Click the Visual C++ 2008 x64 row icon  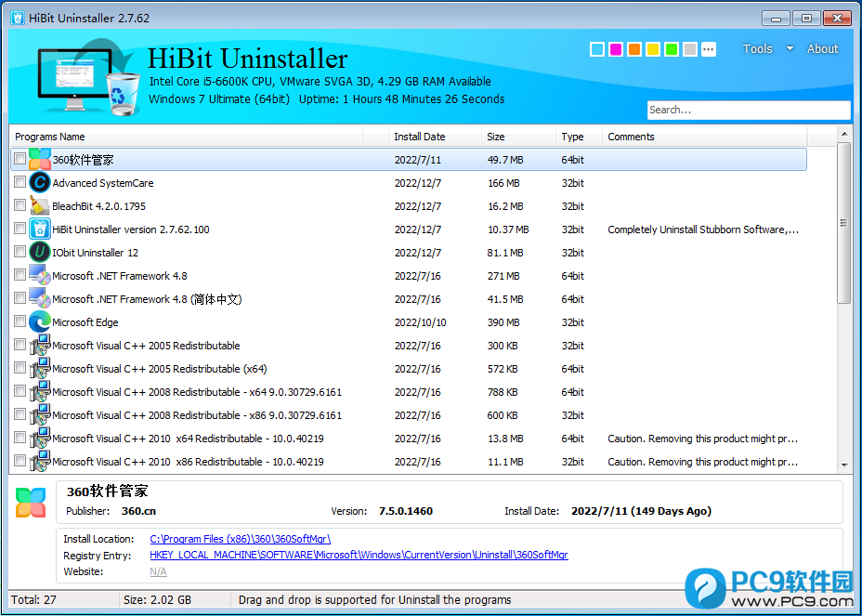pos(40,391)
